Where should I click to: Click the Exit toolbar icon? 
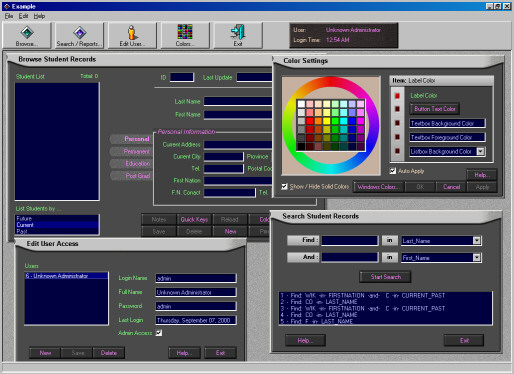[238, 36]
